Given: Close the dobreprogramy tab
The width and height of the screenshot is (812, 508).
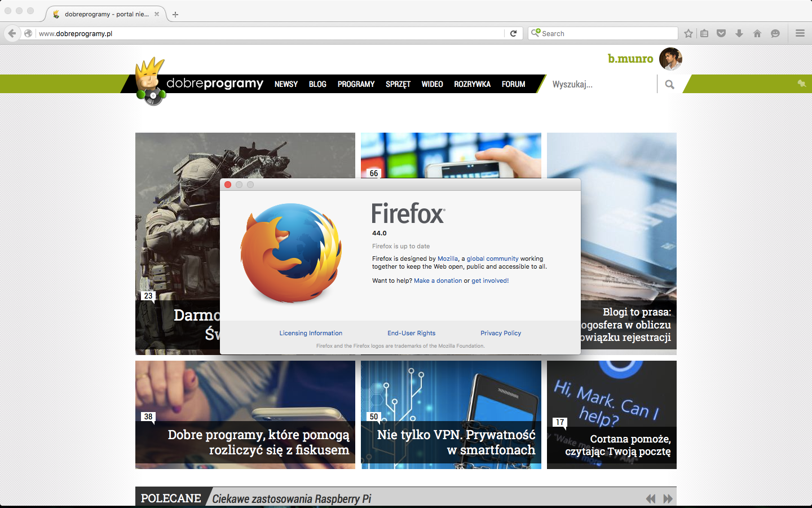Looking at the screenshot, I should (x=157, y=14).
